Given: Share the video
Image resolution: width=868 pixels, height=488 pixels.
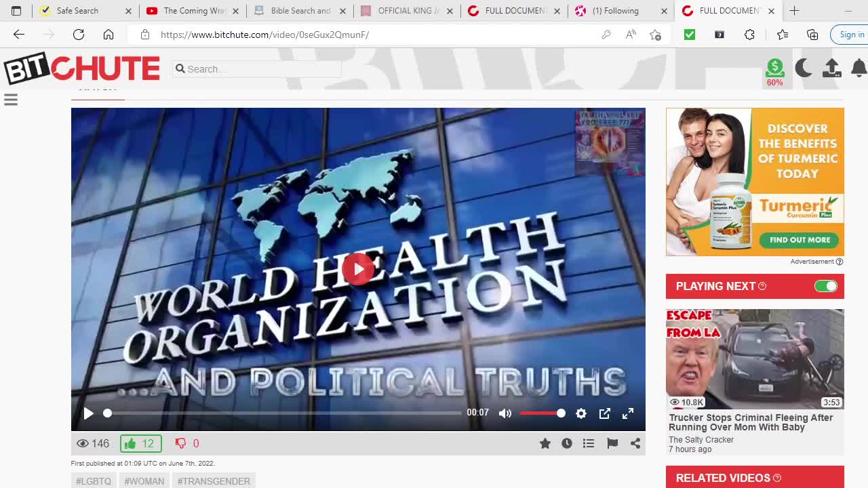Looking at the screenshot, I should point(635,443).
